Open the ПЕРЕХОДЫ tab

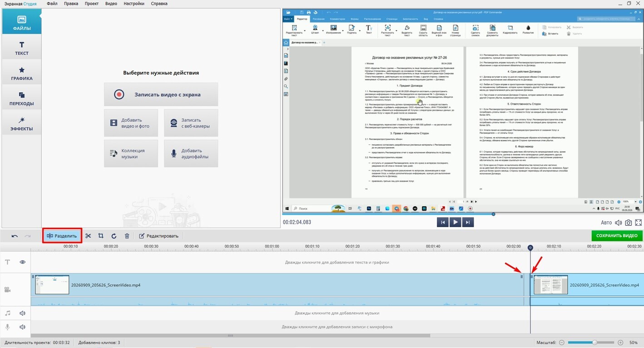(22, 98)
